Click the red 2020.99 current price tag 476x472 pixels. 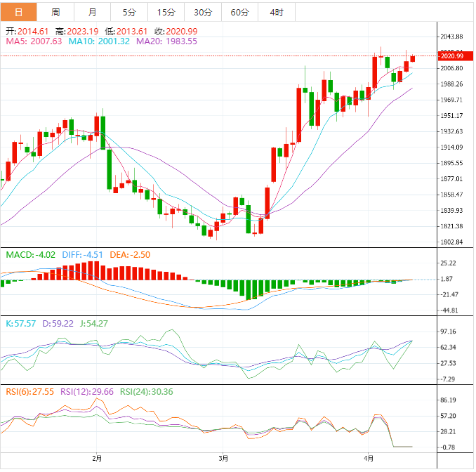pos(451,56)
